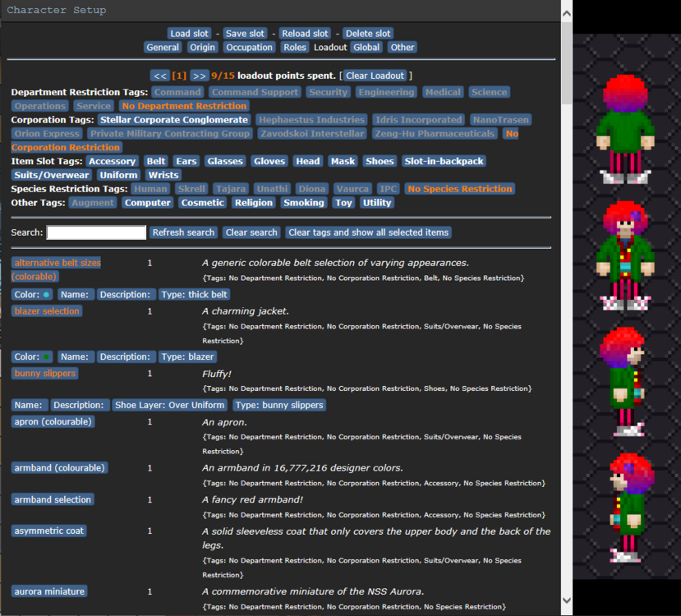The image size is (681, 616).
Task: Switch to the Occupation tab
Action: tap(249, 47)
